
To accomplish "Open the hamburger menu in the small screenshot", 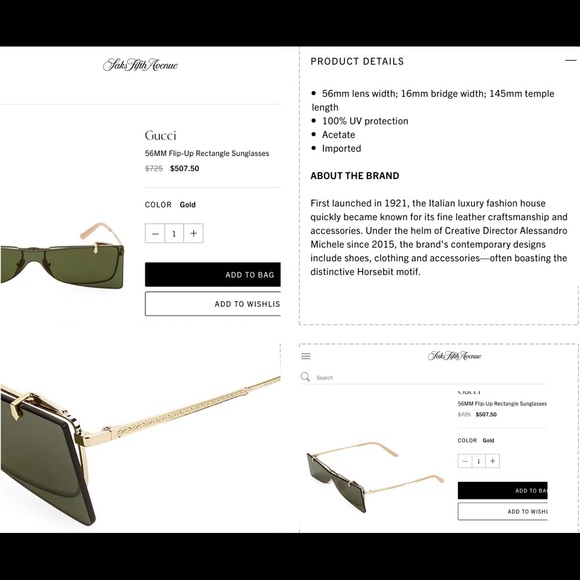I will click(x=306, y=356).
